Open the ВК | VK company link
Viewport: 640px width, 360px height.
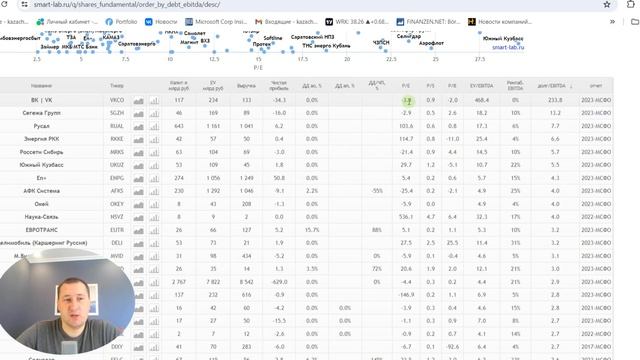pos(41,100)
